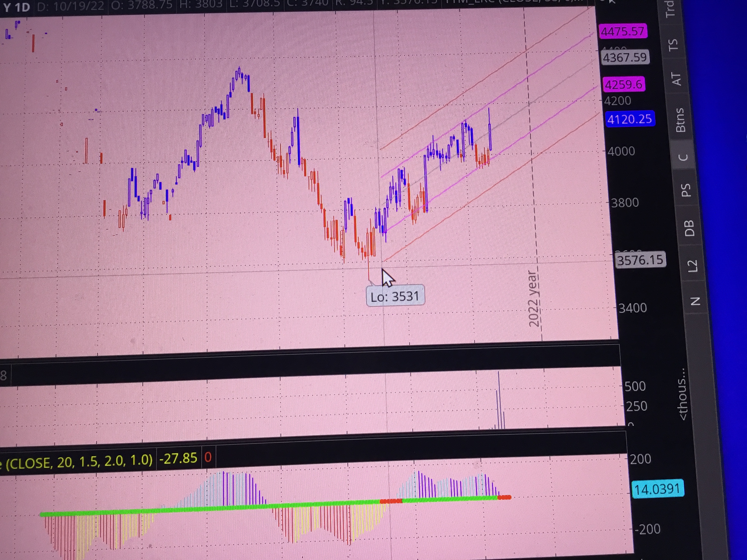Show the DB (Dashboard) sidebar tab

689,228
